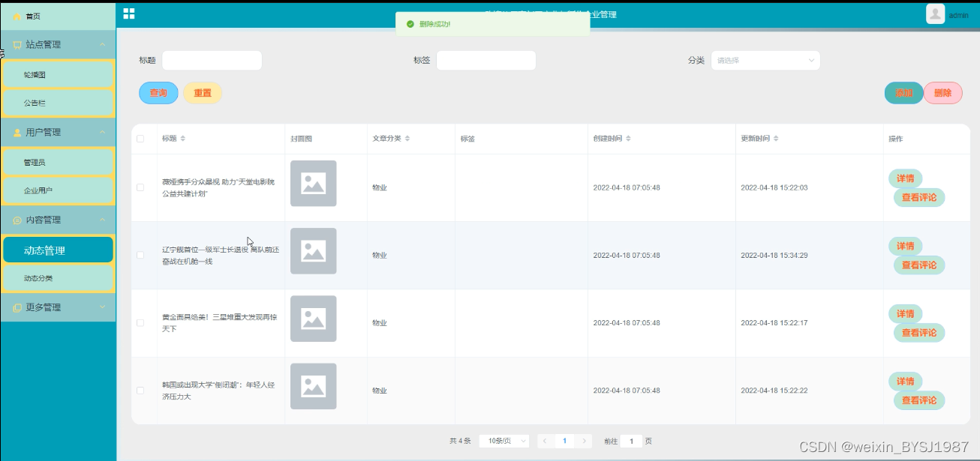Viewport: 980px width, 461px height.
Task: Check the 韩国或出现大学 row checkbox
Action: coord(140,391)
